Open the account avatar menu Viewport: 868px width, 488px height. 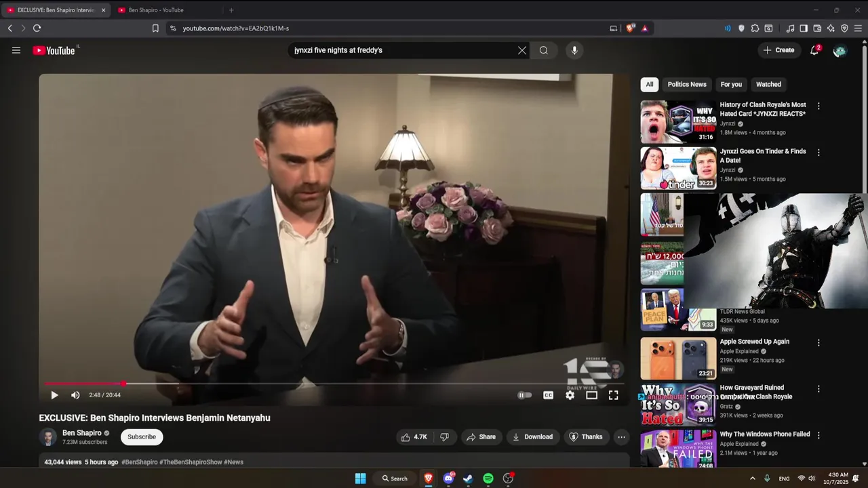tap(840, 51)
